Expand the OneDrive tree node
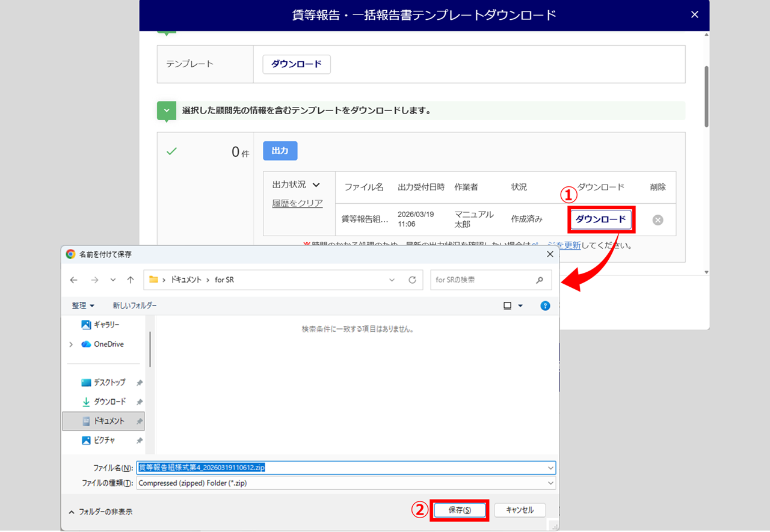 point(71,344)
